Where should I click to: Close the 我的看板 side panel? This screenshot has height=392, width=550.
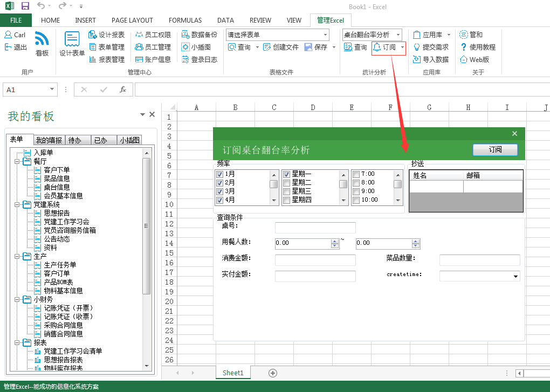(152, 114)
